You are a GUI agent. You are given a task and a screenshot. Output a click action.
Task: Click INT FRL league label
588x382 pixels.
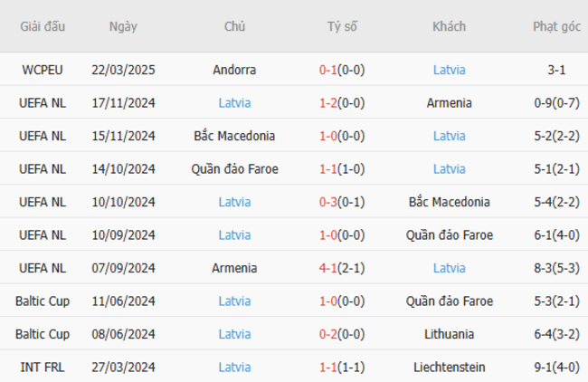click(x=43, y=368)
